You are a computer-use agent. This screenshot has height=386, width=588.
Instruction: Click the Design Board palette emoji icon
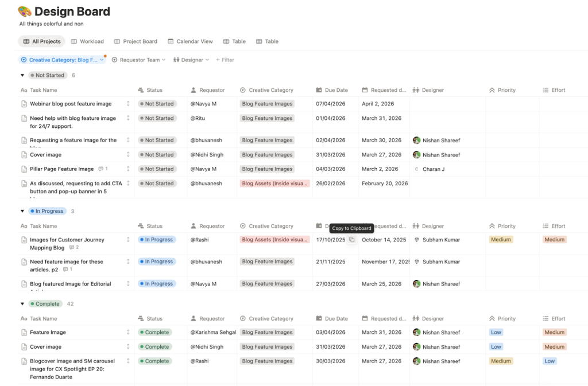point(25,11)
